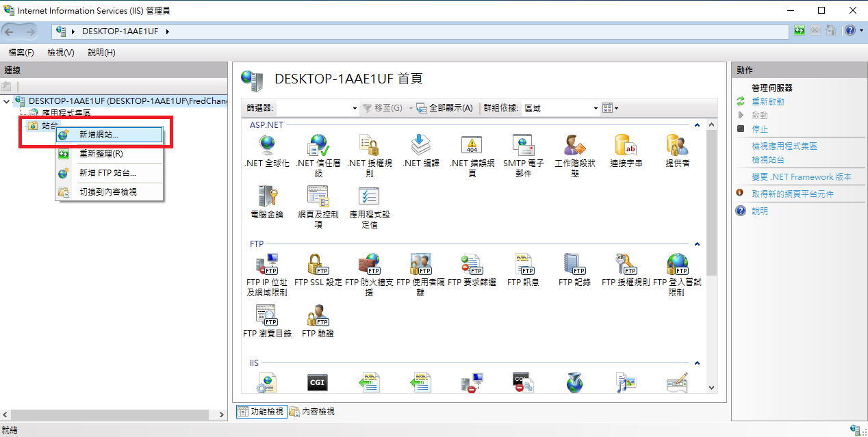
Task: Open the .NET 錯誤網頁 404 icon
Action: 472,145
